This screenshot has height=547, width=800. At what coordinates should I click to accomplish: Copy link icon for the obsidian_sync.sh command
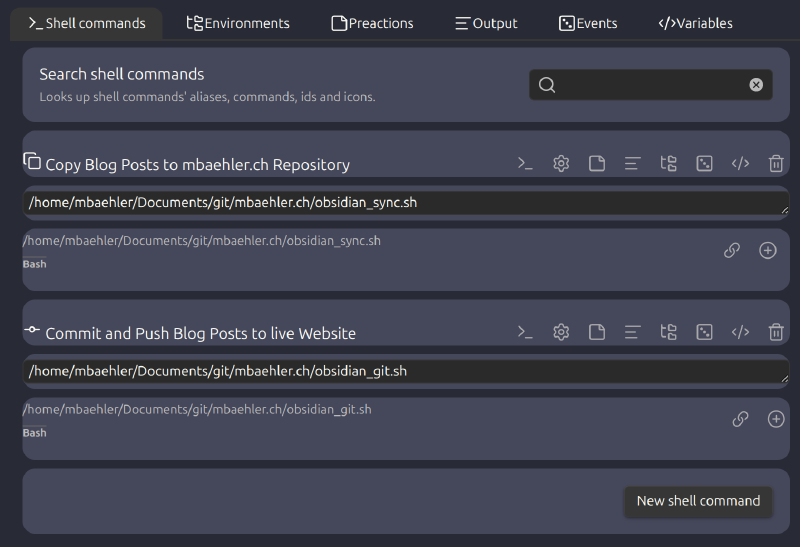click(x=732, y=250)
